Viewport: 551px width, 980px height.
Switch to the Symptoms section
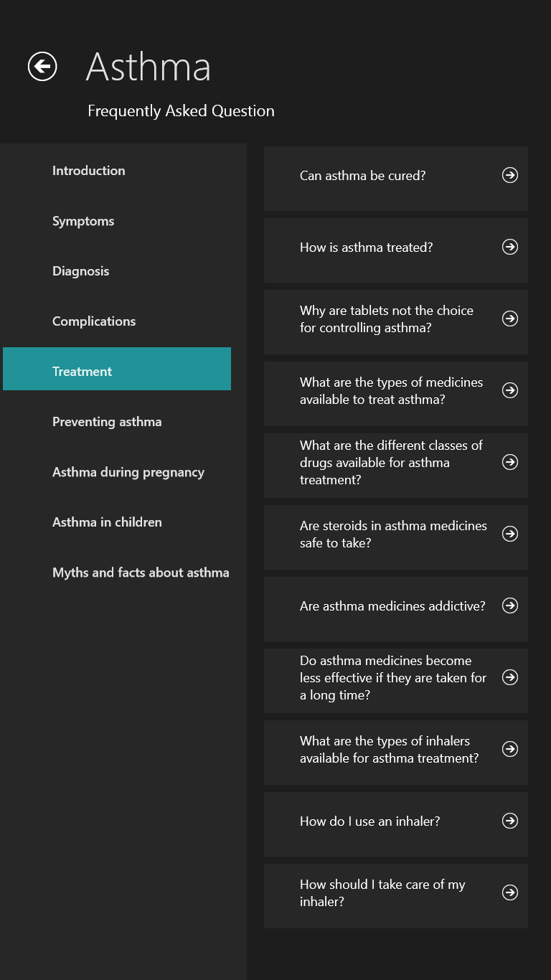pos(83,221)
